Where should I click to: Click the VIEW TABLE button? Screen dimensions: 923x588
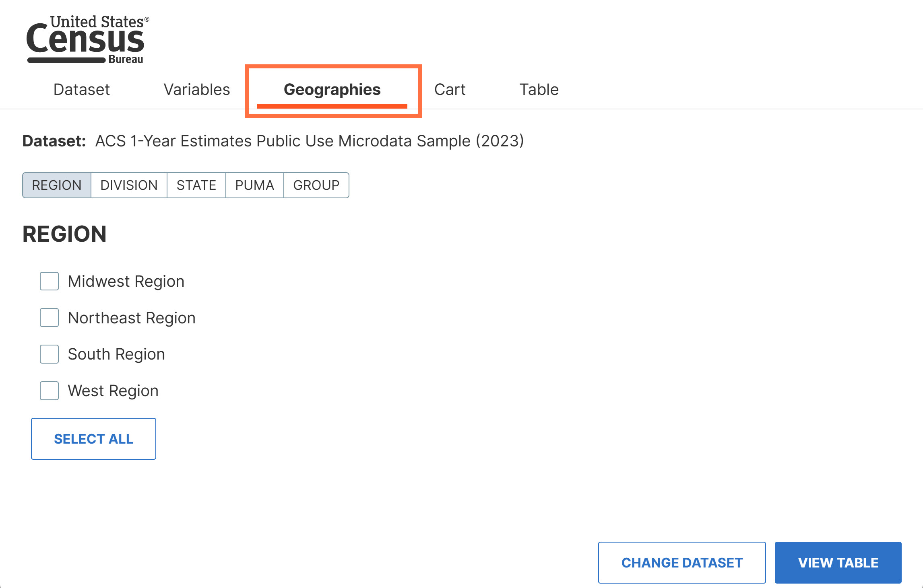point(838,563)
